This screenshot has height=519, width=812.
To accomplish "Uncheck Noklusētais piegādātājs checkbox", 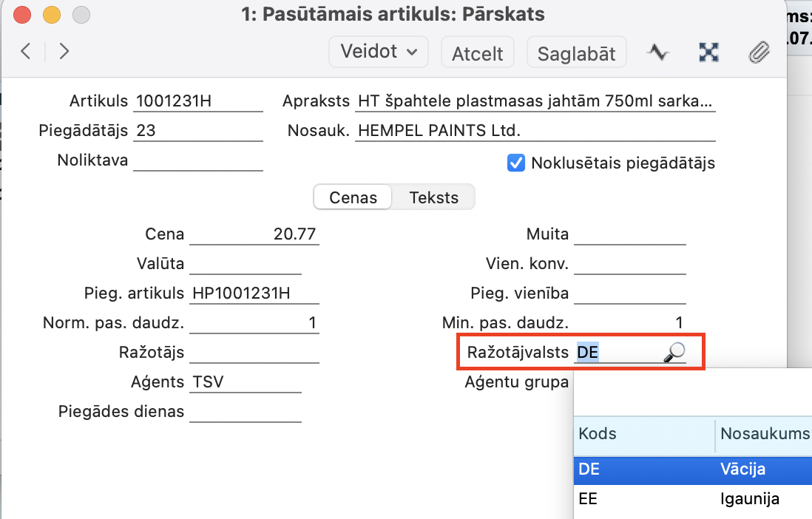I will 516,163.
